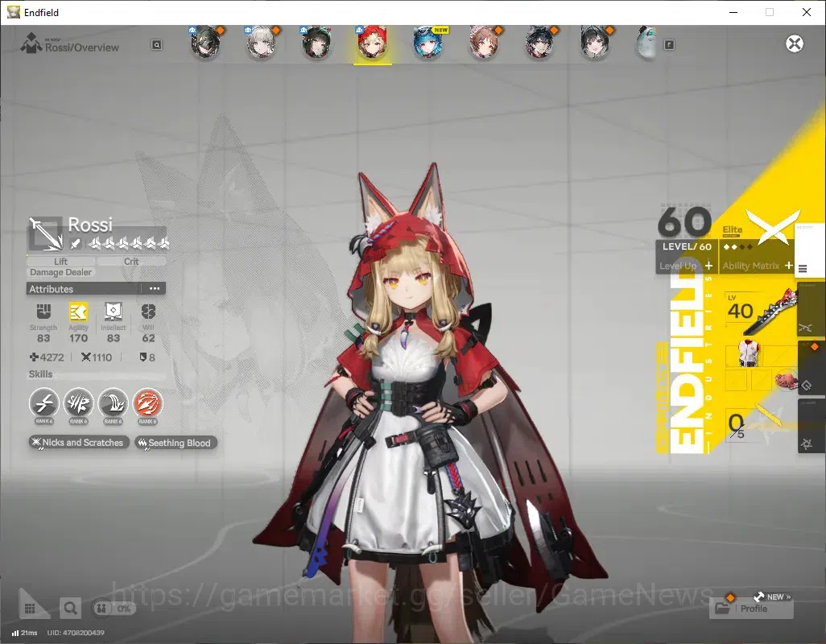Image resolution: width=826 pixels, height=644 pixels.
Task: Click the Q previous-operator key icon
Action: click(157, 45)
